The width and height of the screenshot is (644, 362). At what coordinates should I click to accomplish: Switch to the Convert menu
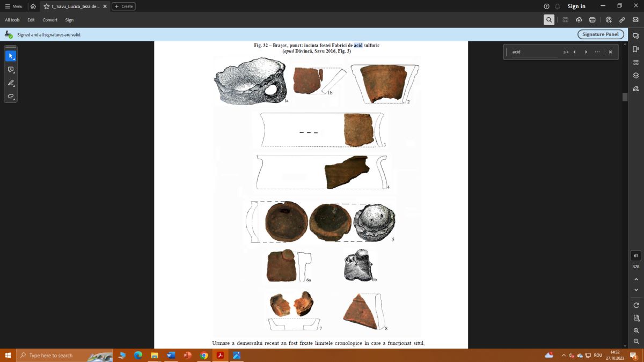click(50, 20)
